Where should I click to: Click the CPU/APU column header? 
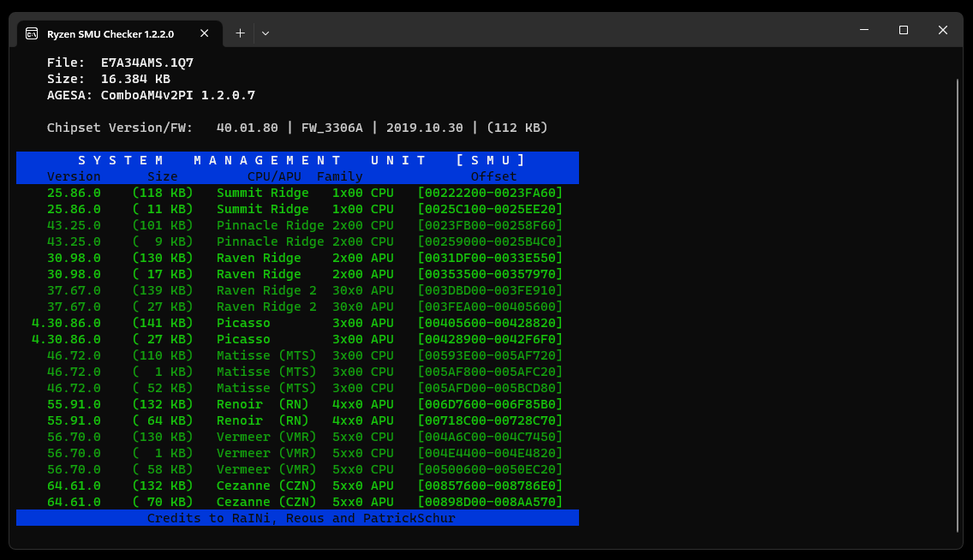274,176
